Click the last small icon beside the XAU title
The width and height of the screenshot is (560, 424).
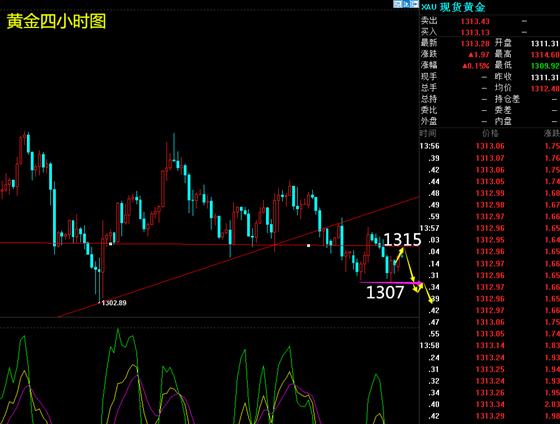pos(414,4)
